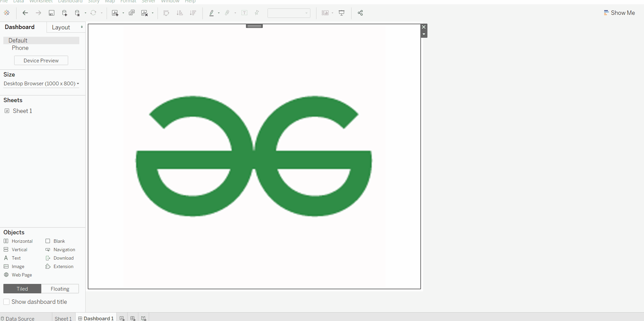Save the workbook with the floppy disk icon
644x321 pixels.
click(x=52, y=13)
